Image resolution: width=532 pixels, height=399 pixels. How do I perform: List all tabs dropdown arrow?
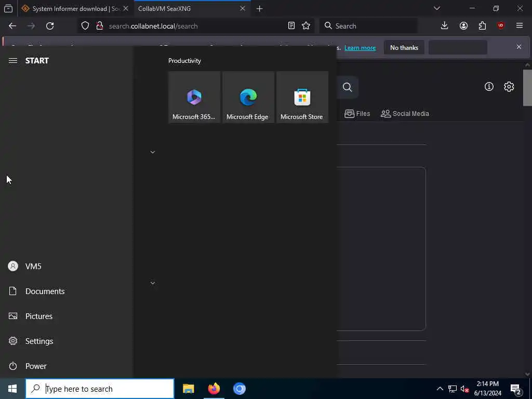click(x=437, y=8)
